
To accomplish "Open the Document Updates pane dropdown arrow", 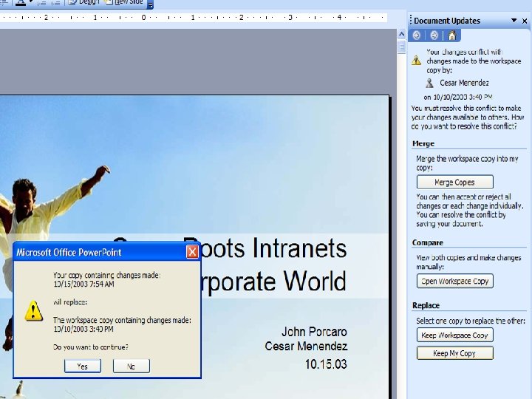I will 514,21.
